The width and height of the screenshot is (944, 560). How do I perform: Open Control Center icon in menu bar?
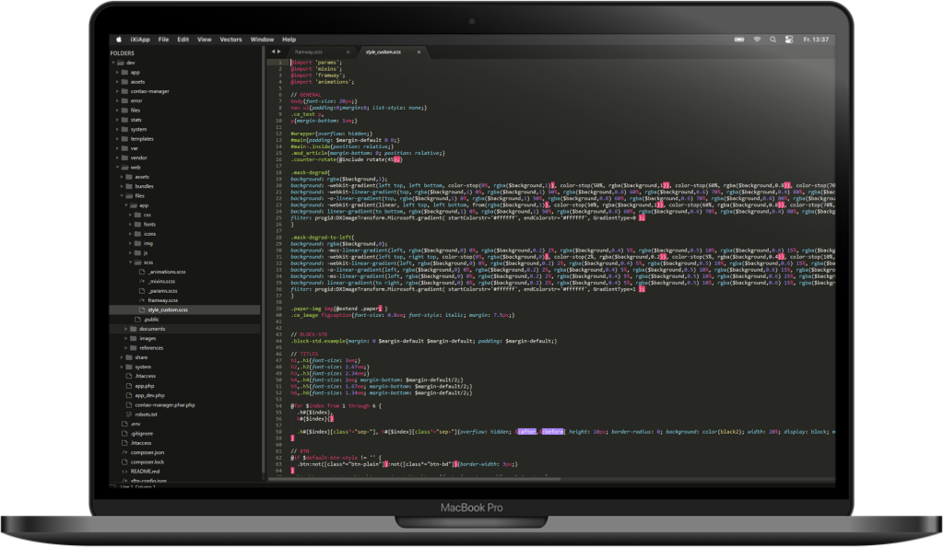pos(788,40)
